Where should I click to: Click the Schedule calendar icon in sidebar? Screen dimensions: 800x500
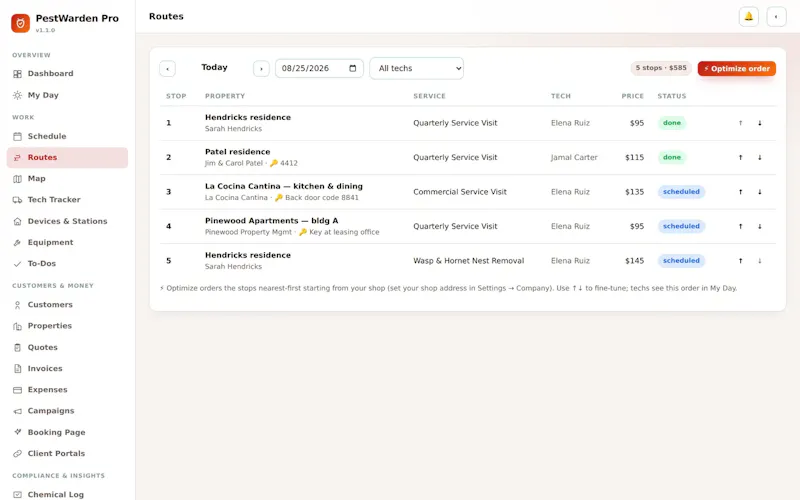click(x=17, y=136)
